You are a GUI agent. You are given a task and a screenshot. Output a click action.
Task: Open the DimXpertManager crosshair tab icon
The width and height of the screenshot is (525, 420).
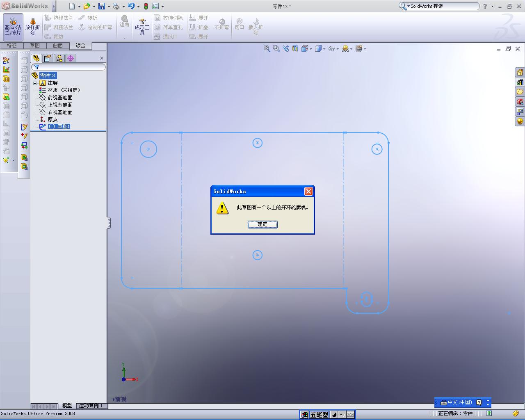pyautogui.click(x=71, y=58)
